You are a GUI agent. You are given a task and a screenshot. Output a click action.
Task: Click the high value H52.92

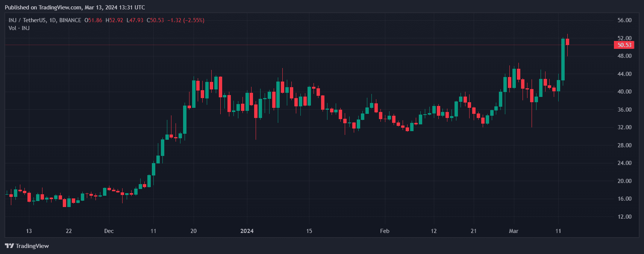[114, 20]
